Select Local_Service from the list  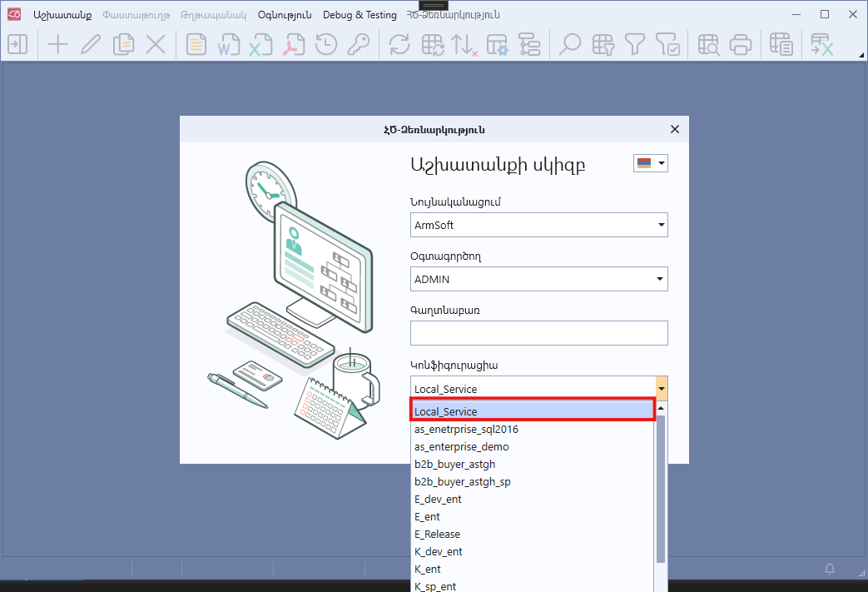(533, 411)
